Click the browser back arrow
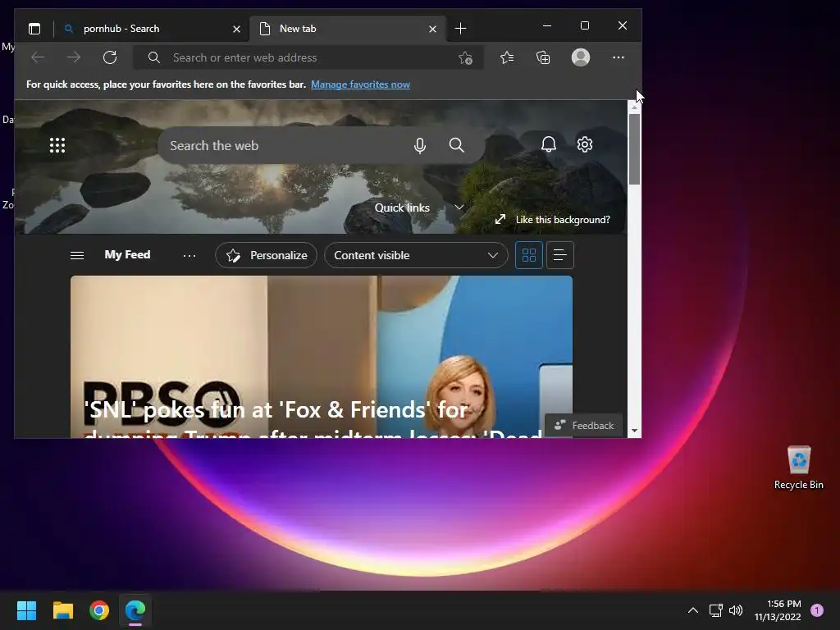Screen dimensions: 840x630 pos(38,57)
